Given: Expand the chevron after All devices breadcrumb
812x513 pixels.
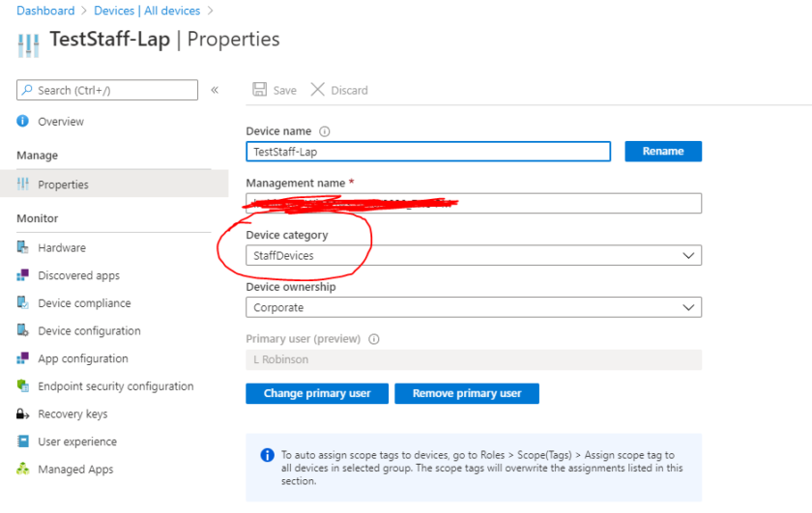Looking at the screenshot, I should coord(210,11).
